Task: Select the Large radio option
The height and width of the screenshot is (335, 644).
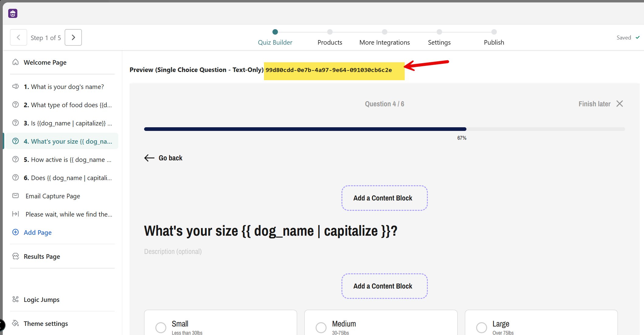Action: pos(482,327)
